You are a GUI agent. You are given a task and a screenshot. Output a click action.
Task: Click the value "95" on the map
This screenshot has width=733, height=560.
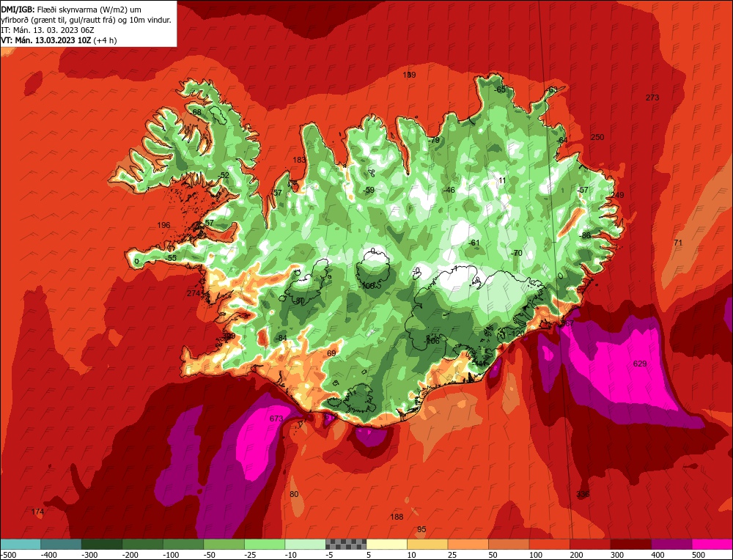(421, 529)
